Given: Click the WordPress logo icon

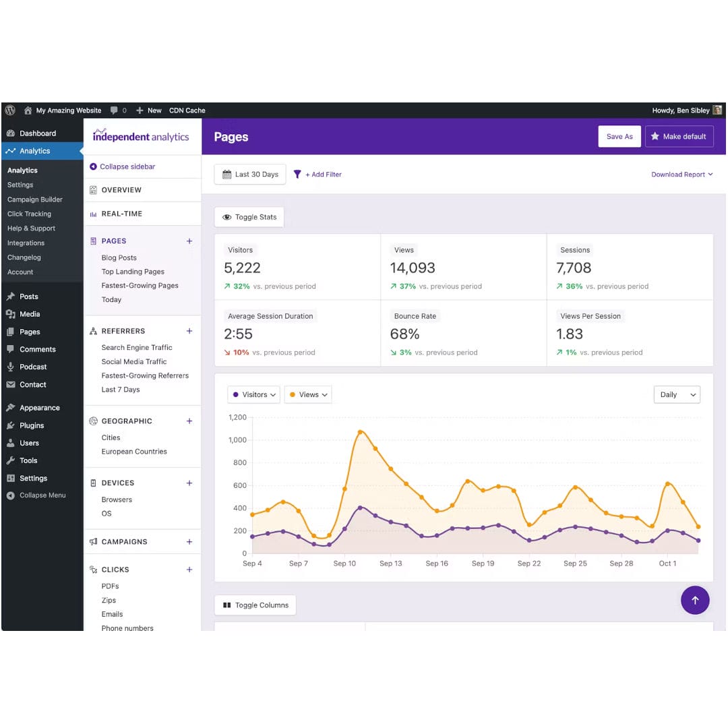Looking at the screenshot, I should click(10, 111).
